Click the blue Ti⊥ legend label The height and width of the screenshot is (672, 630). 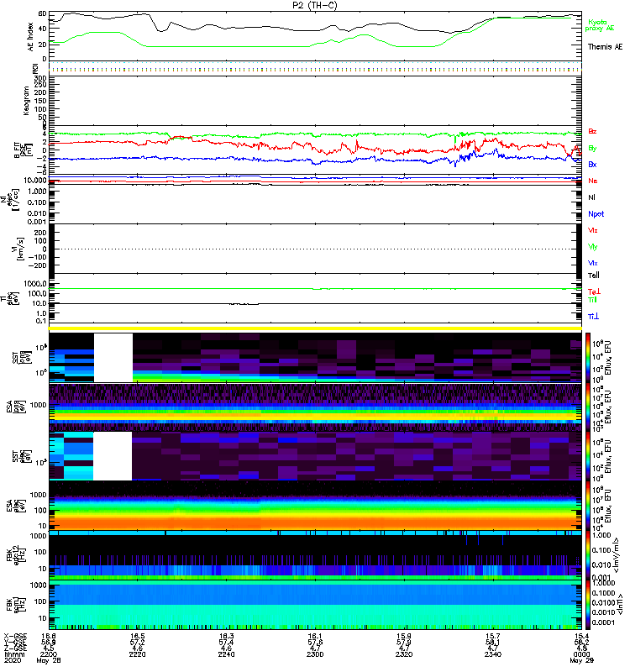(x=593, y=317)
